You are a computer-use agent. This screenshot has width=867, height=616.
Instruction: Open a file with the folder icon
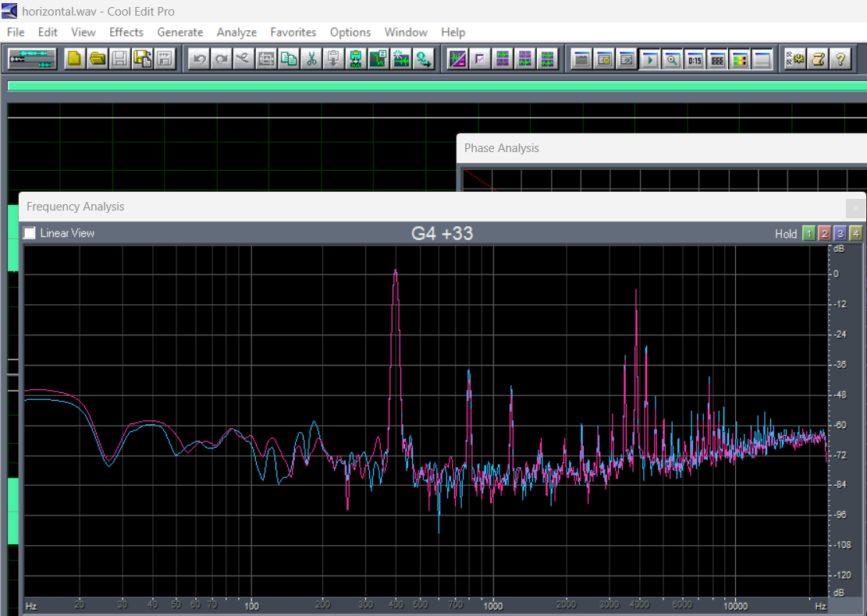[x=98, y=59]
